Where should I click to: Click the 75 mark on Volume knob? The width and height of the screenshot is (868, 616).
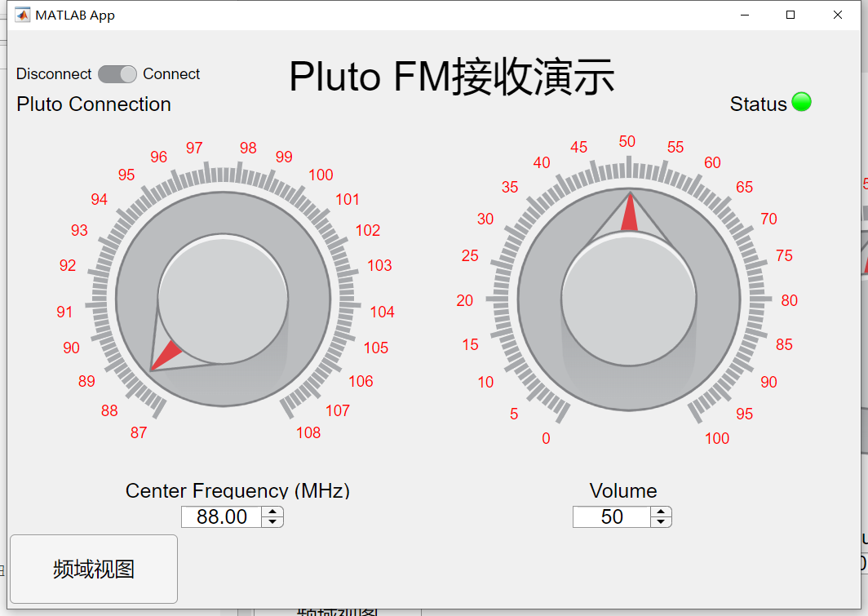[x=785, y=255]
